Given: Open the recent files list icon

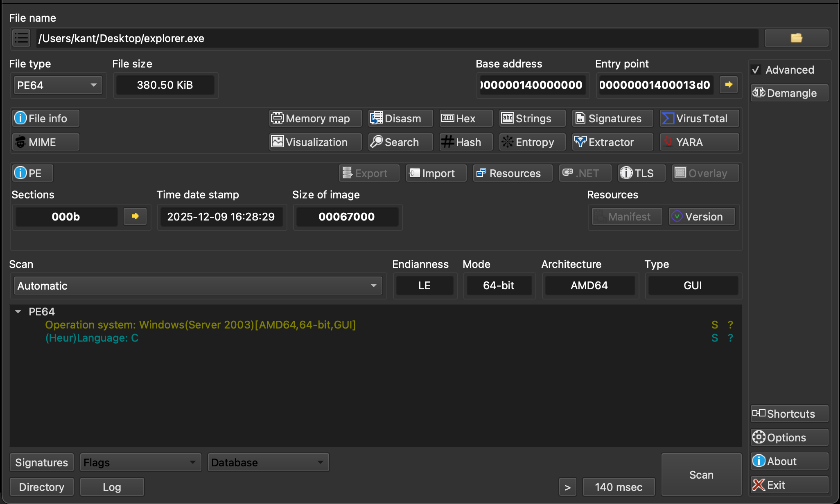Looking at the screenshot, I should [x=21, y=38].
